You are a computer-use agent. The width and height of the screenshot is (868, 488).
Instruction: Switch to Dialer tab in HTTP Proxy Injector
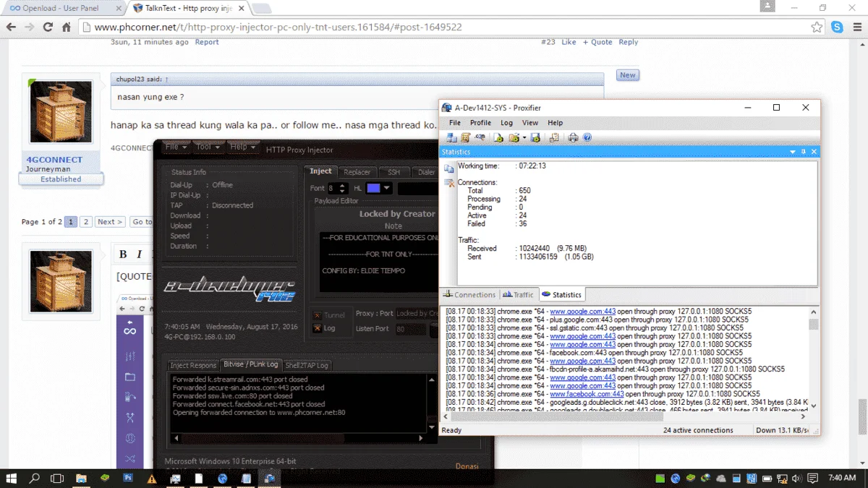426,172
